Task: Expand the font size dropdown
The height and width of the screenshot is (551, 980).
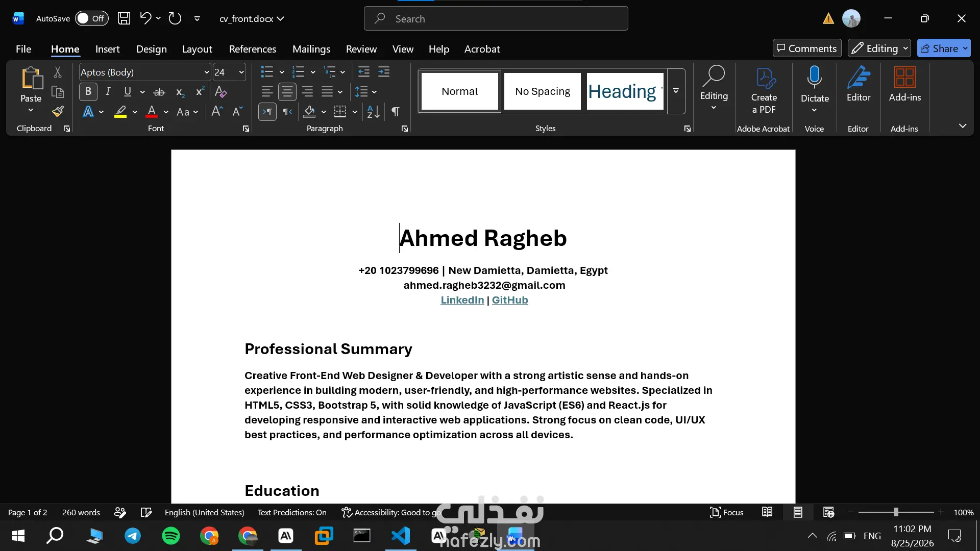Action: pos(241,72)
